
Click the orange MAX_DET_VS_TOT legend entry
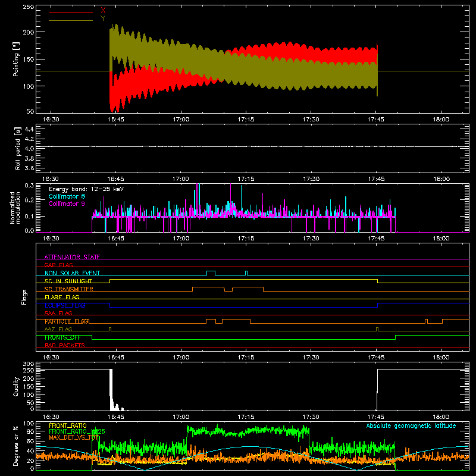pyautogui.click(x=74, y=437)
